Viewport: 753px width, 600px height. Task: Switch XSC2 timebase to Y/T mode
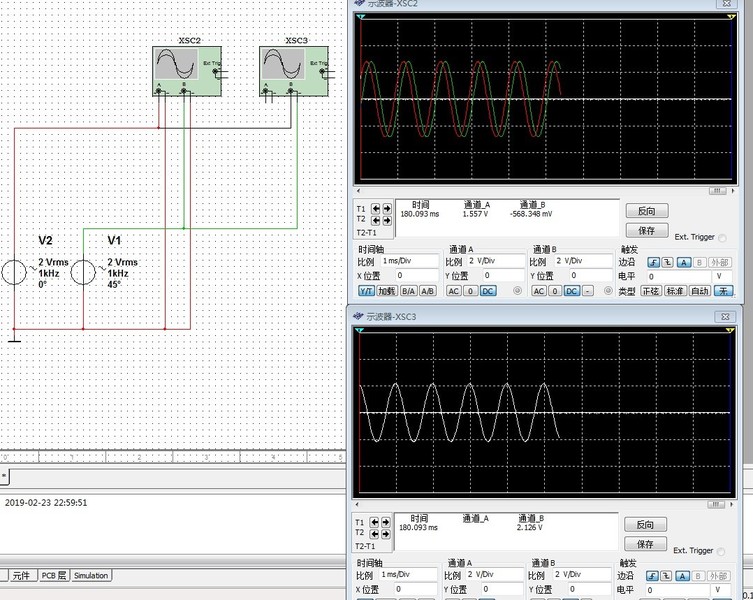point(366,291)
